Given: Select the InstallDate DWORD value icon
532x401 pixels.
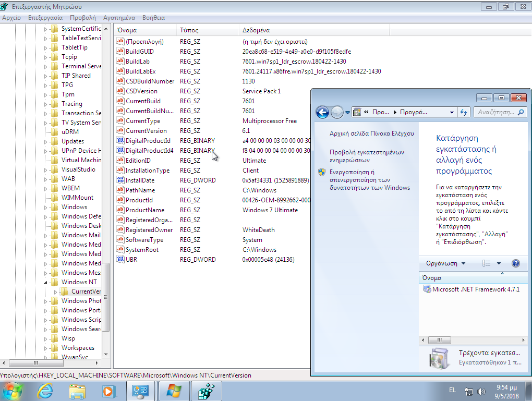Looking at the screenshot, I should coord(120,180).
